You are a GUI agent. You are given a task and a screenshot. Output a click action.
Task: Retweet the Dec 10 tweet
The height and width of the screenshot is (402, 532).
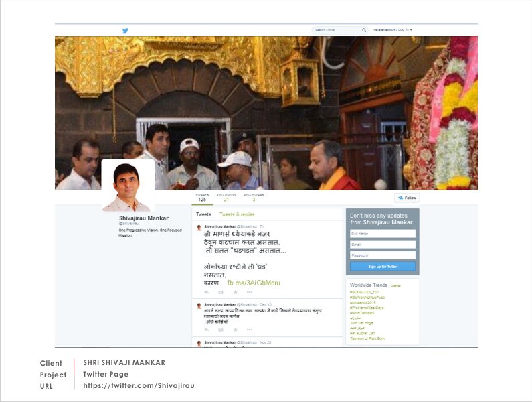pyautogui.click(x=221, y=330)
